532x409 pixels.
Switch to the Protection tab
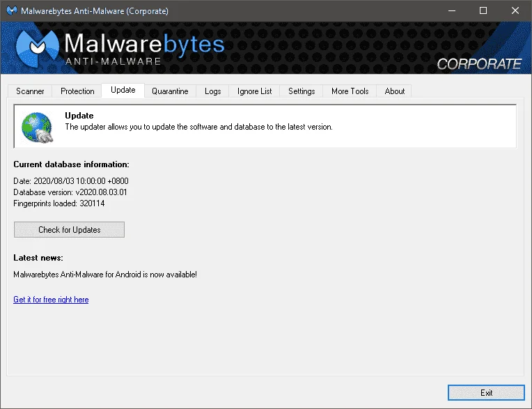pos(77,91)
